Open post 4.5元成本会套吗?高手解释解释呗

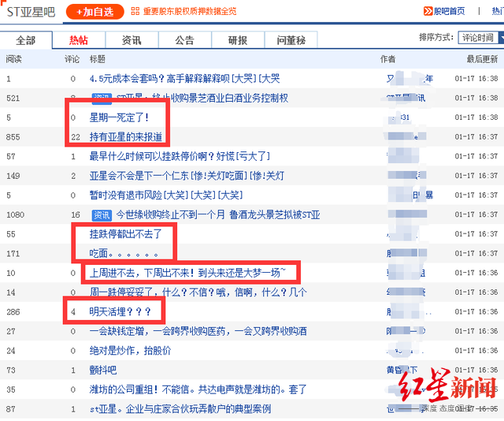click(x=184, y=79)
